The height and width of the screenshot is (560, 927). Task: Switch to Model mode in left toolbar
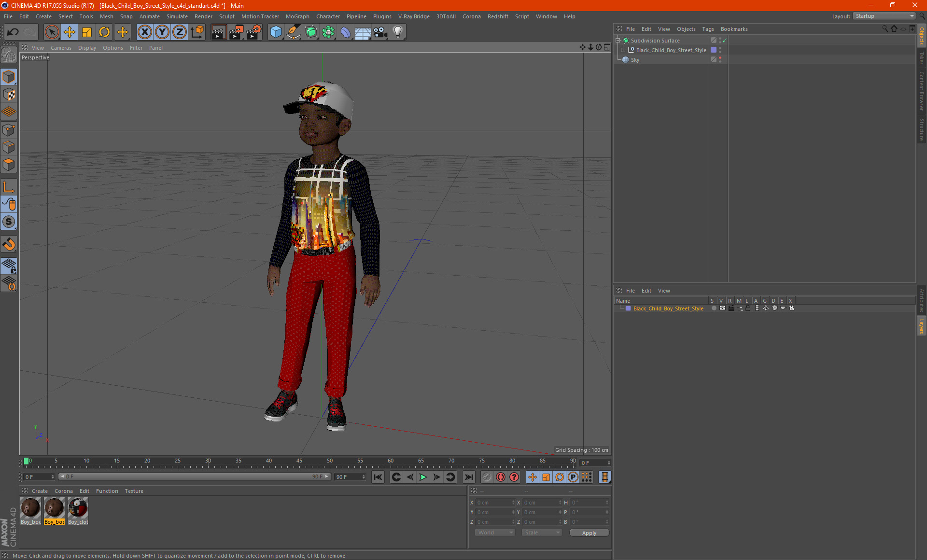point(9,77)
